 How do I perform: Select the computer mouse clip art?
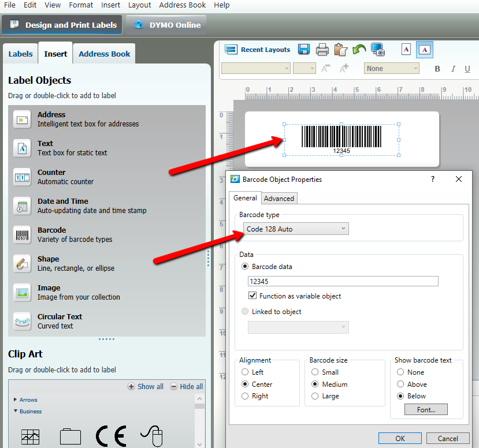(x=152, y=436)
